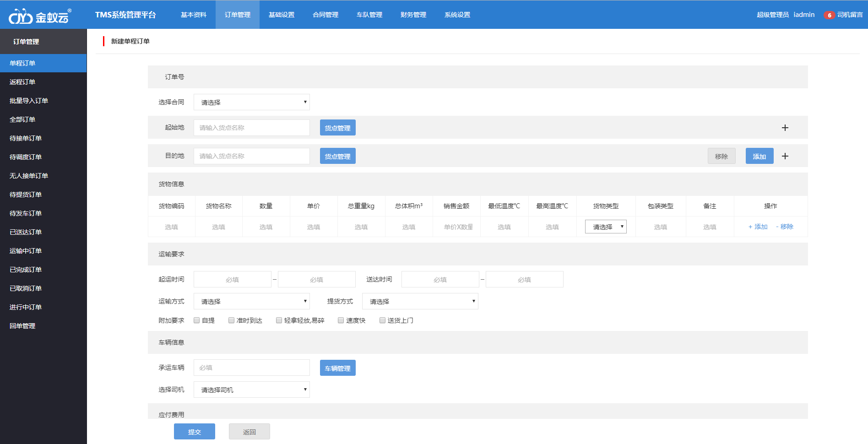Open the 合同管理 top menu
The width and height of the screenshot is (868, 444).
(x=325, y=15)
